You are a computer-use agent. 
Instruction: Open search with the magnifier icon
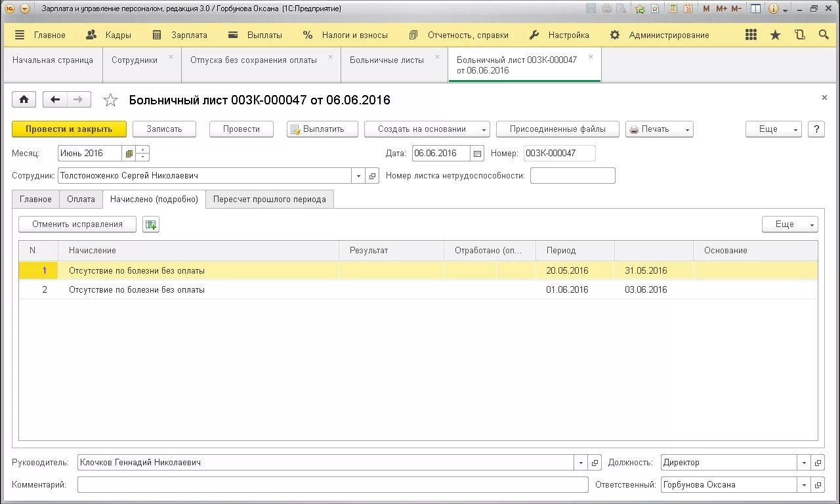pos(824,35)
